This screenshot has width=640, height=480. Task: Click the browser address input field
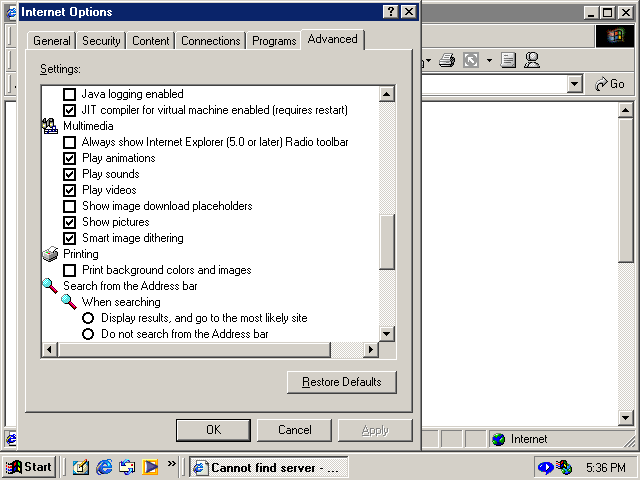494,84
